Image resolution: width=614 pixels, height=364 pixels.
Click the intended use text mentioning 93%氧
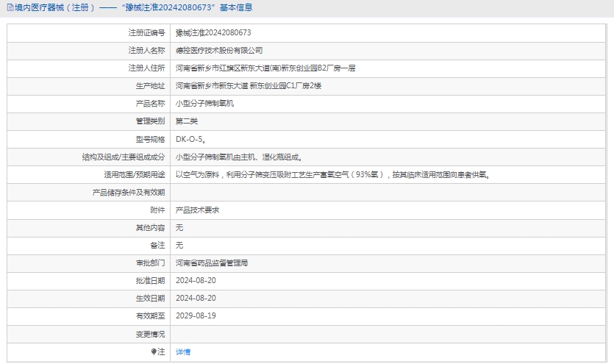332,175
